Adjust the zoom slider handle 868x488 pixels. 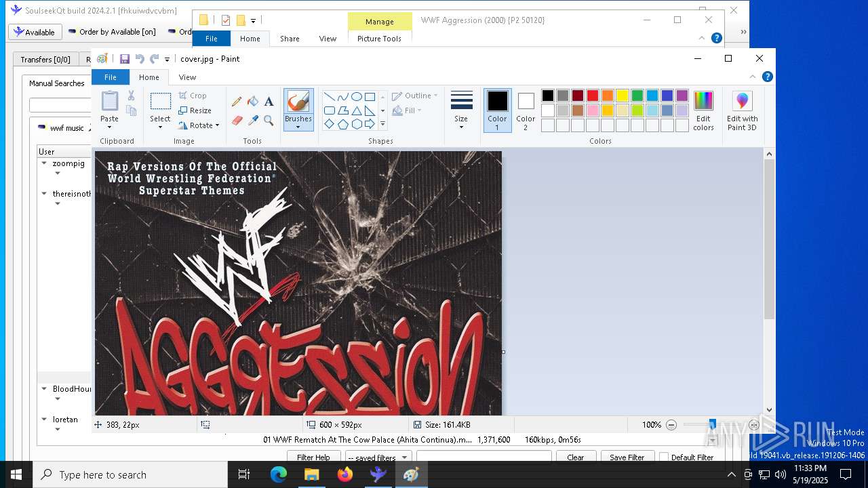pyautogui.click(x=712, y=425)
